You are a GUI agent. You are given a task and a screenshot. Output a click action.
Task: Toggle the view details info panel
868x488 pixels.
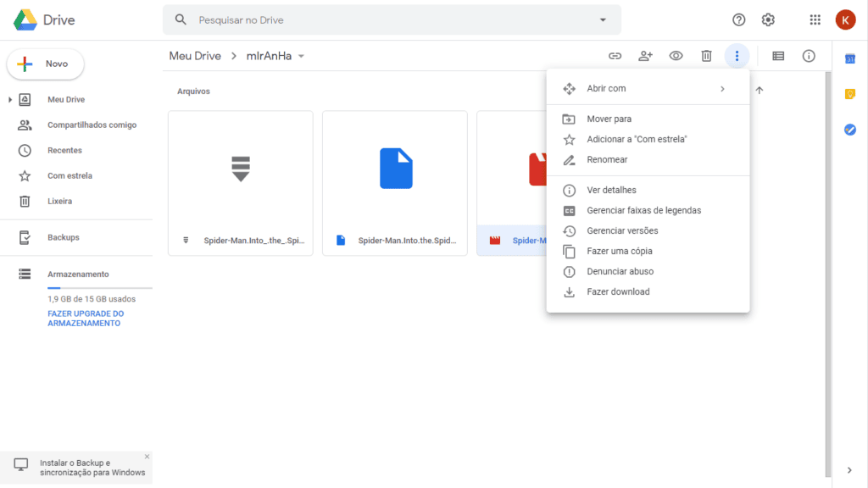click(x=809, y=56)
